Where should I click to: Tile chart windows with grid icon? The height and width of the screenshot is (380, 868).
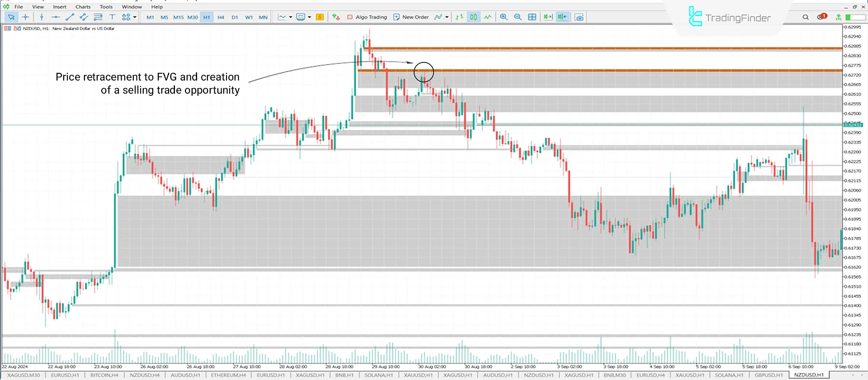tap(532, 17)
